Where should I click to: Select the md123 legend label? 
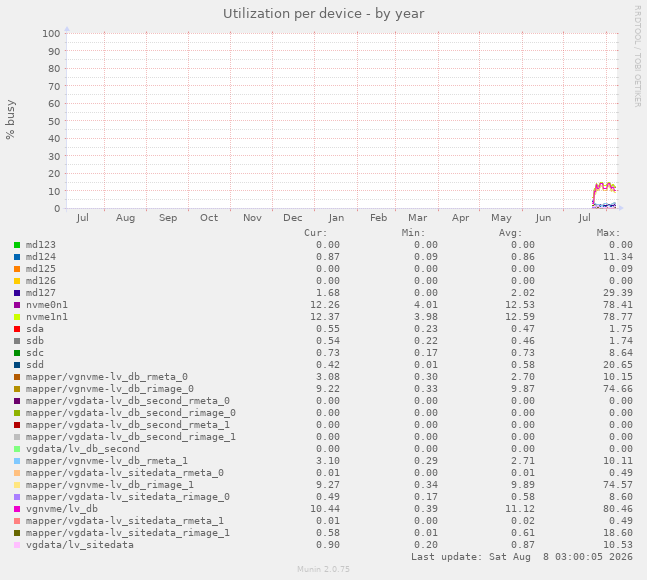[x=40, y=245]
